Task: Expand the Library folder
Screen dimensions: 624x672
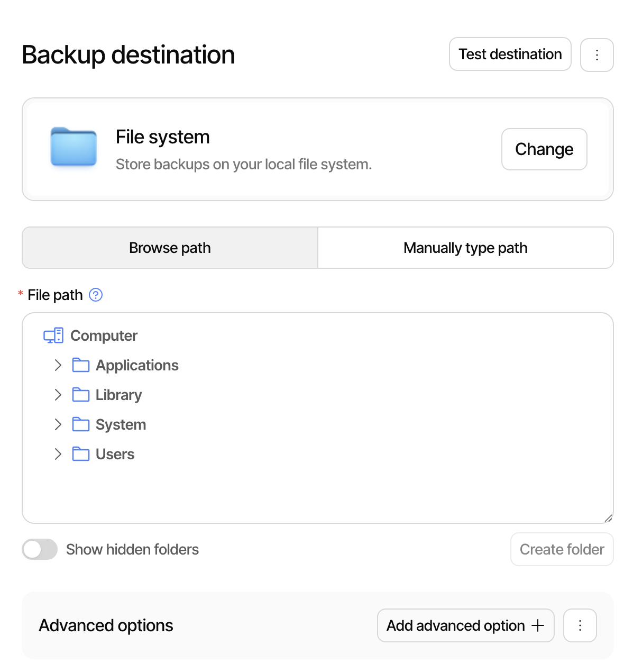Action: 57,395
